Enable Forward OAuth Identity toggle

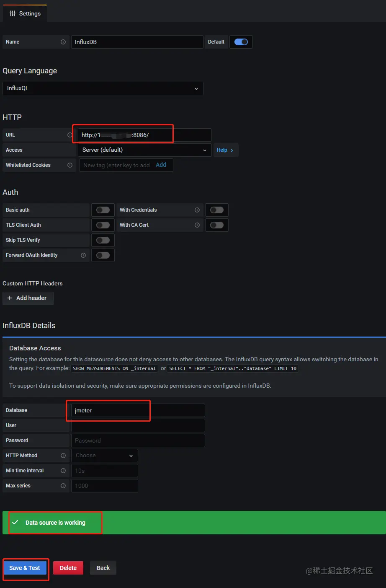(103, 255)
